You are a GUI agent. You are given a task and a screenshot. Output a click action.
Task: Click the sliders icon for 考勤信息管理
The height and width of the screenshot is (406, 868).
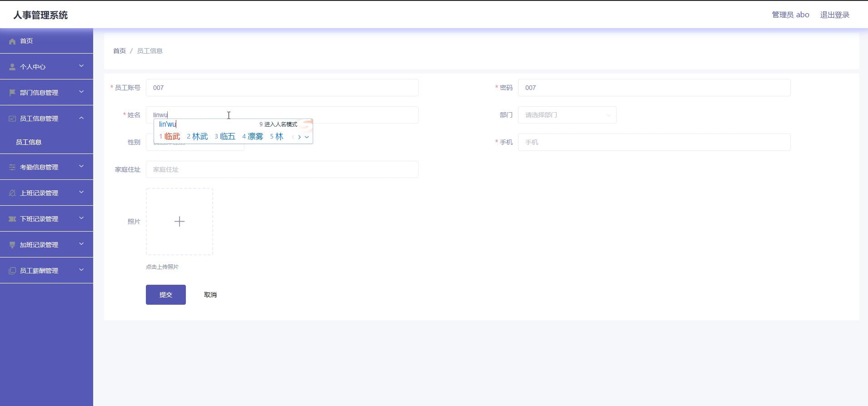point(12,167)
